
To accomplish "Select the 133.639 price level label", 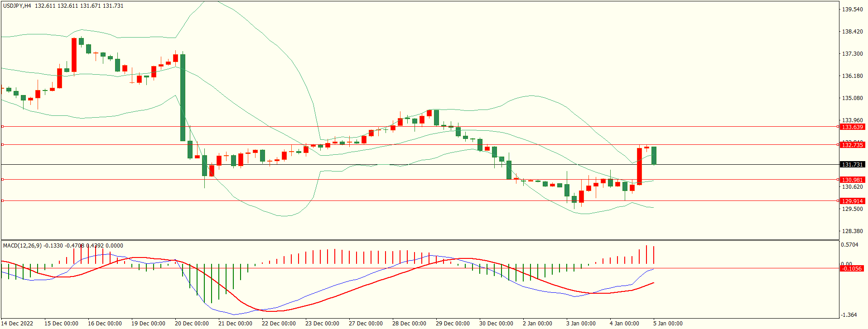I will click(x=852, y=127).
